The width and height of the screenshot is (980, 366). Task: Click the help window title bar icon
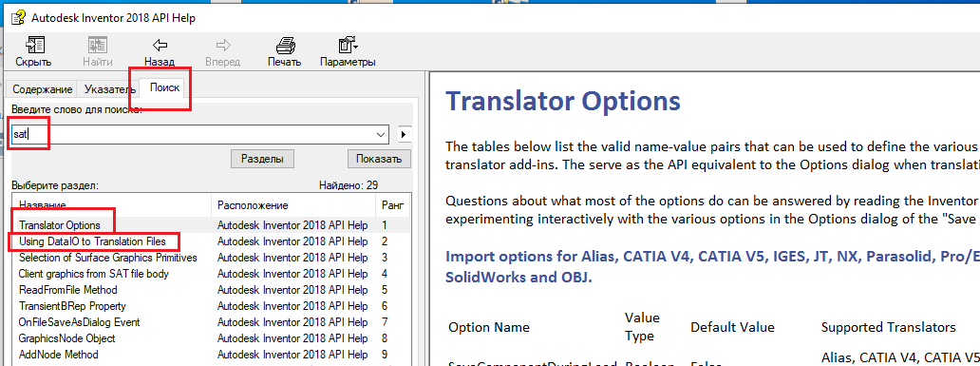(x=19, y=17)
